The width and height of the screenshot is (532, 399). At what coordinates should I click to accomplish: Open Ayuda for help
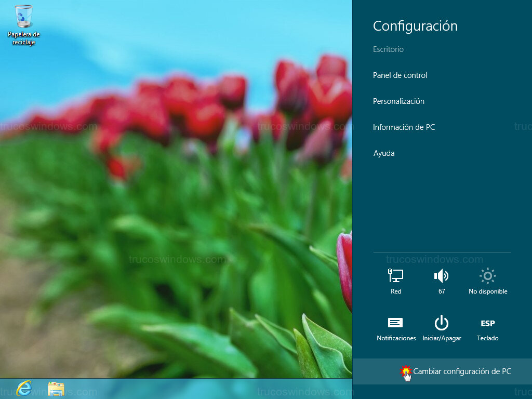[383, 153]
